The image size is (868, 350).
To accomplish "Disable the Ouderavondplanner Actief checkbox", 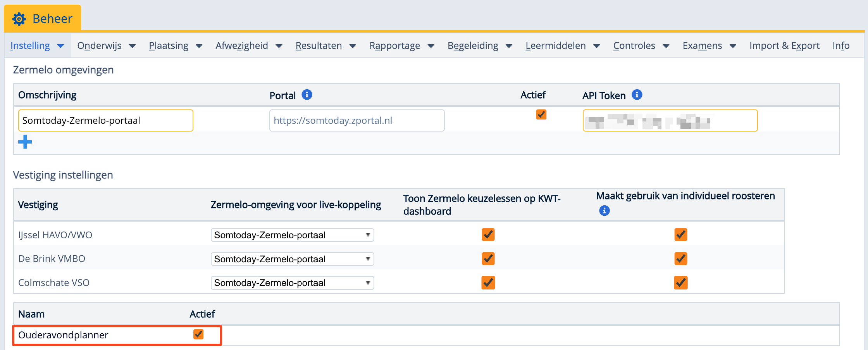I will click(x=198, y=334).
